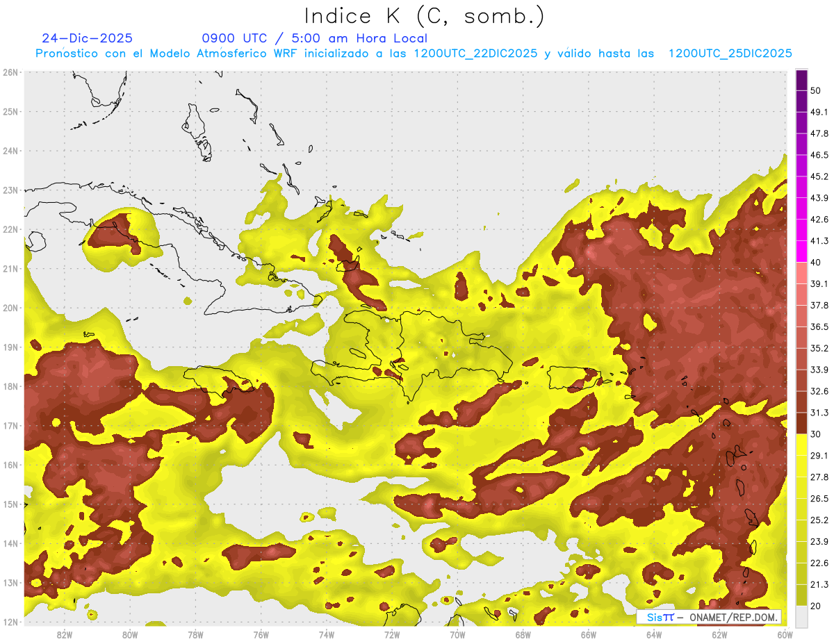
Task: Select the "47.8" colorbar value
Action: click(x=819, y=133)
